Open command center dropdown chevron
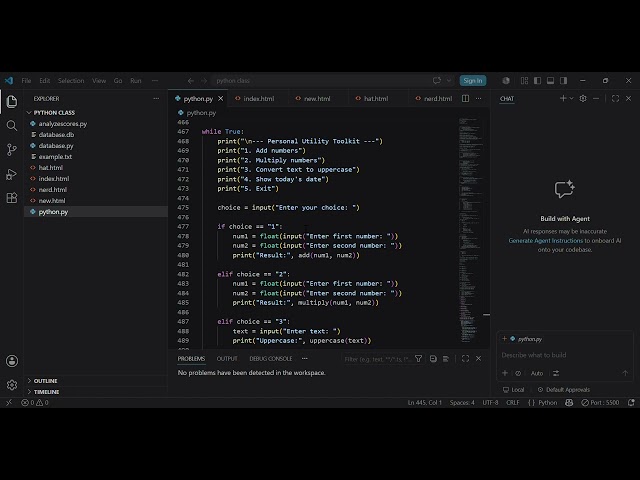640x480 pixels. [449, 80]
